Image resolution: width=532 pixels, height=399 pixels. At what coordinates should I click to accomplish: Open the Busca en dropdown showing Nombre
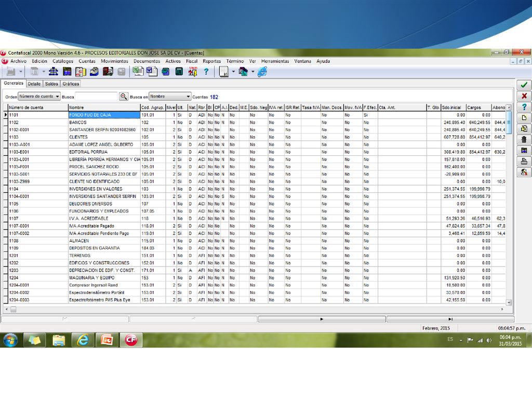click(170, 96)
